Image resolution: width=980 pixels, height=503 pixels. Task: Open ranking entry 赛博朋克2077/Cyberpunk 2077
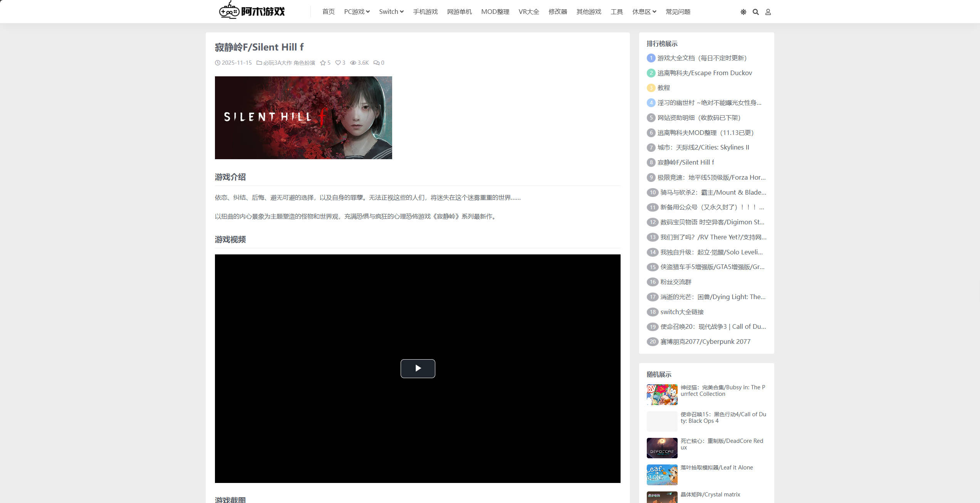(705, 342)
